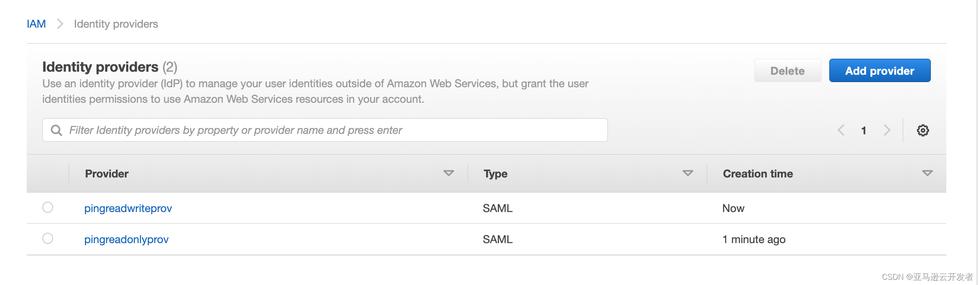Click the breadcrumb separator chevron
Screen dimensions: 980x285
[x=60, y=24]
